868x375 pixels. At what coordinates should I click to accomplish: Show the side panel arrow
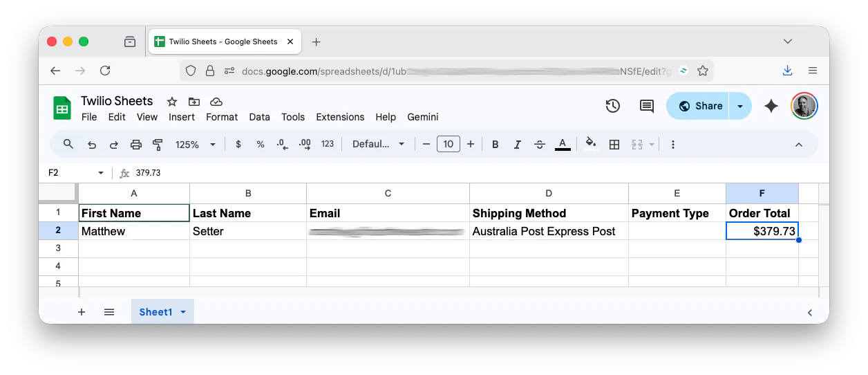(810, 313)
